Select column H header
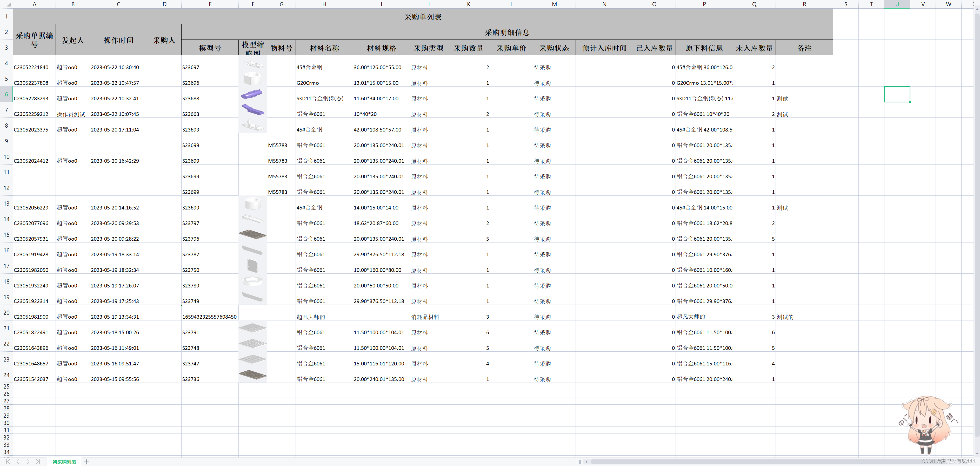980x466 pixels. pos(324,4)
